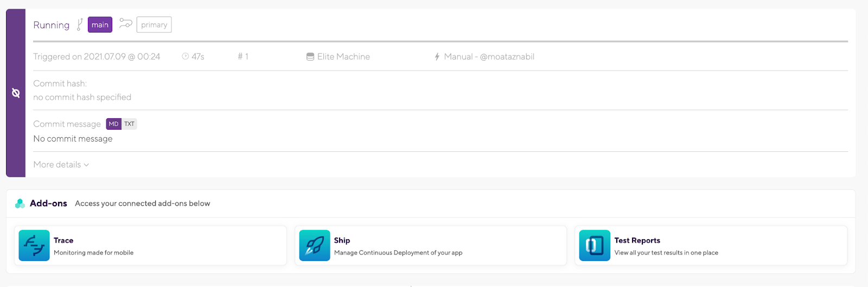This screenshot has width=868, height=287.
Task: Click 'No commit message' text
Action: click(x=73, y=139)
